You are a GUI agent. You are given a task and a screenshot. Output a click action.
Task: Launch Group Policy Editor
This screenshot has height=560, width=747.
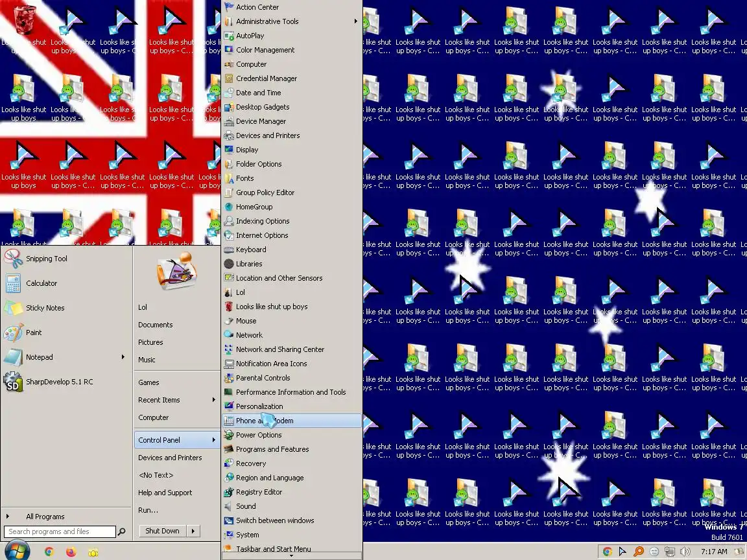292,193
